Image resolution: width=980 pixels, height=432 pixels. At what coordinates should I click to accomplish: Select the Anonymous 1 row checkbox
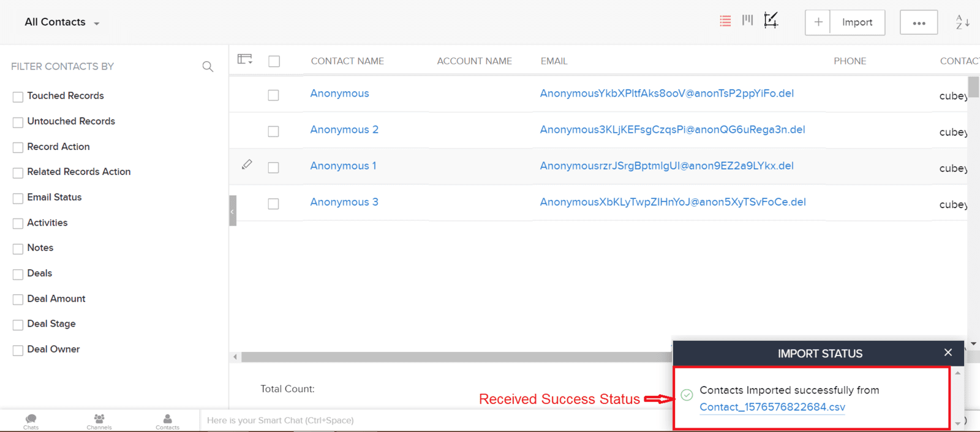point(273,167)
